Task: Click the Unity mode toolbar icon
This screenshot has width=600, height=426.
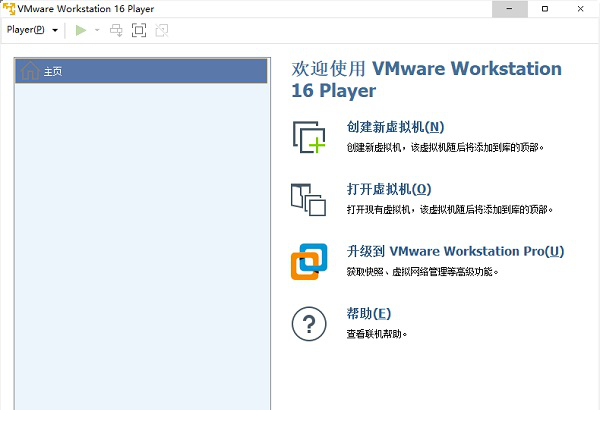Action: point(162,30)
